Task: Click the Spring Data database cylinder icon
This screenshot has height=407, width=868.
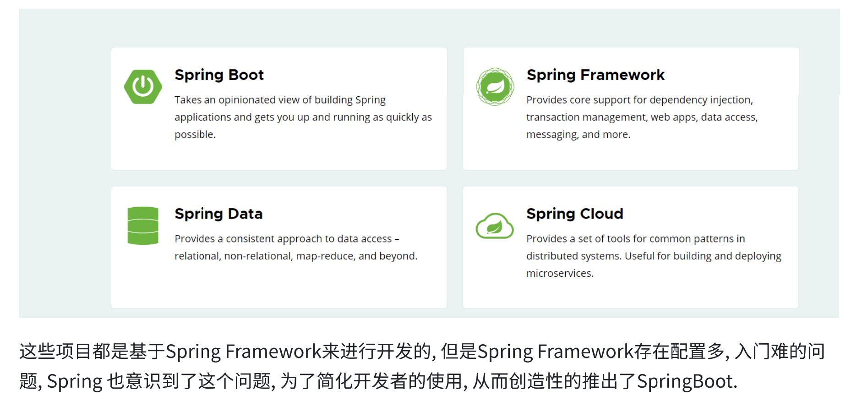Action: (x=143, y=225)
